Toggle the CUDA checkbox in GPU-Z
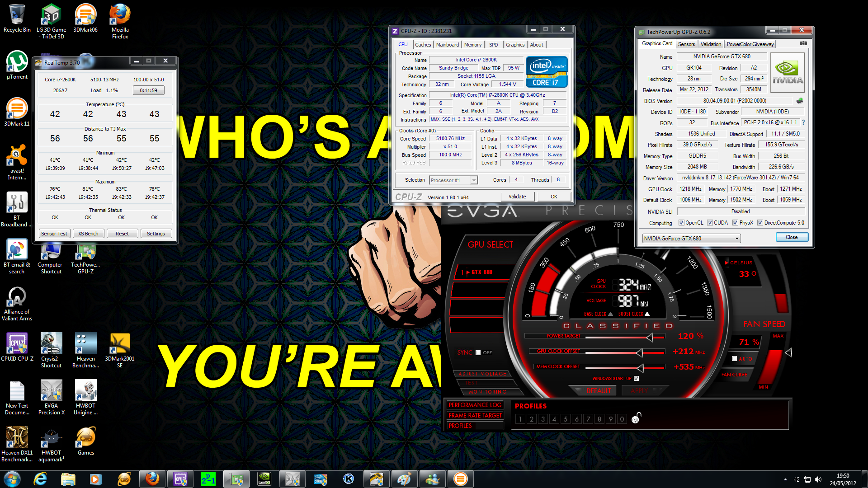This screenshot has height=488, width=868. click(x=710, y=223)
